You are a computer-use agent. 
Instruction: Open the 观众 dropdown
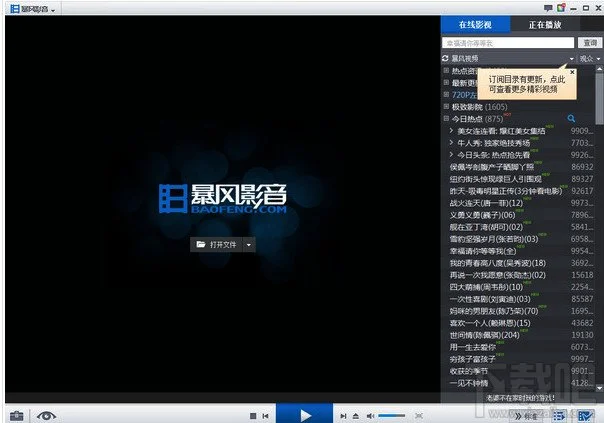[x=590, y=59]
